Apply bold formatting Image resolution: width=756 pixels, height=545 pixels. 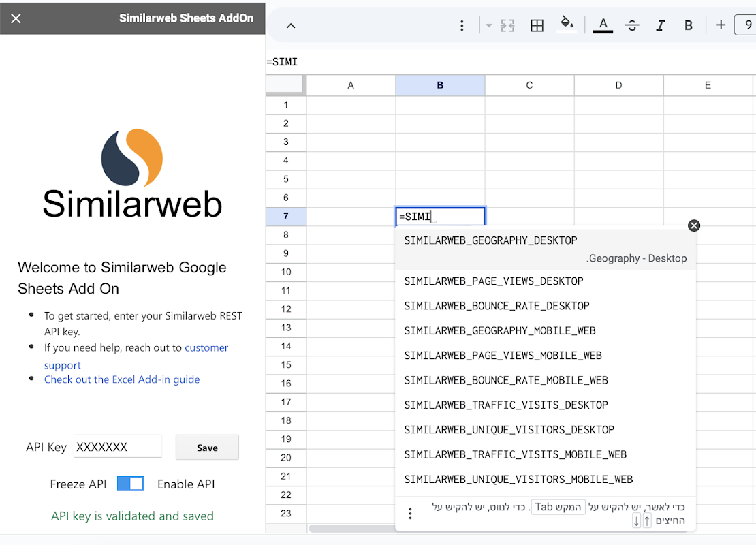tap(689, 26)
